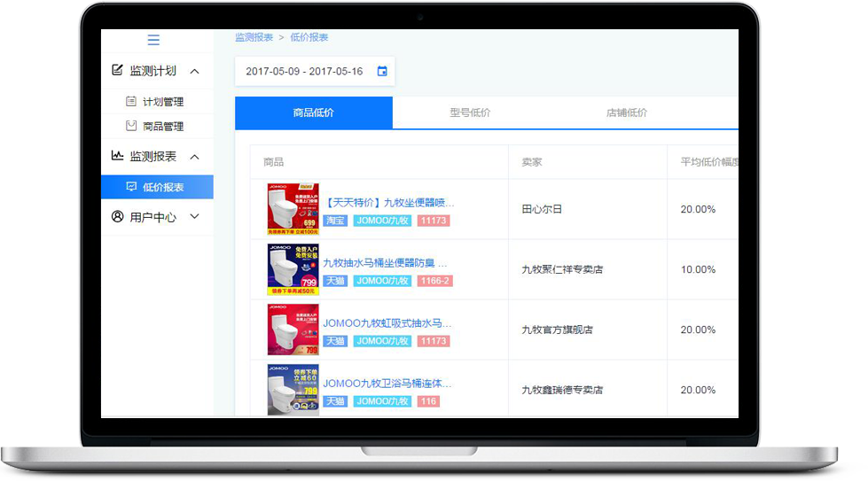This screenshot has width=868, height=481.
Task: Select the 商品低价 tab
Action: click(313, 112)
